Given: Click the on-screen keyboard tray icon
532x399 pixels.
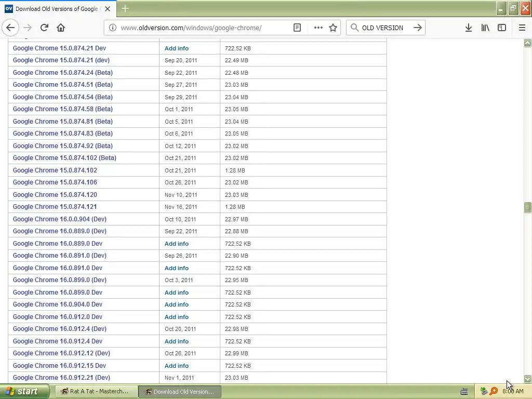Looking at the screenshot, I should pos(464,392).
